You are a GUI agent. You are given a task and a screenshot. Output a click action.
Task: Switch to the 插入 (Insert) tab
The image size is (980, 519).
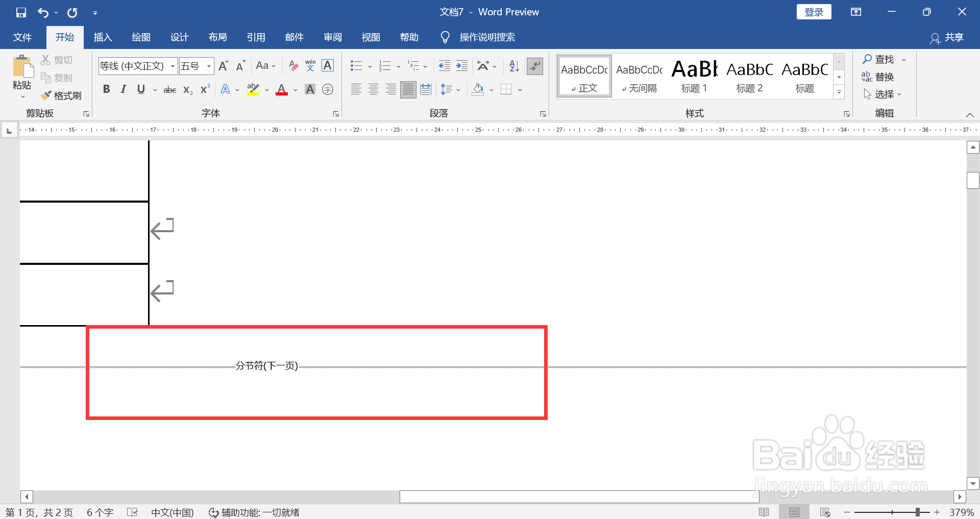click(103, 37)
